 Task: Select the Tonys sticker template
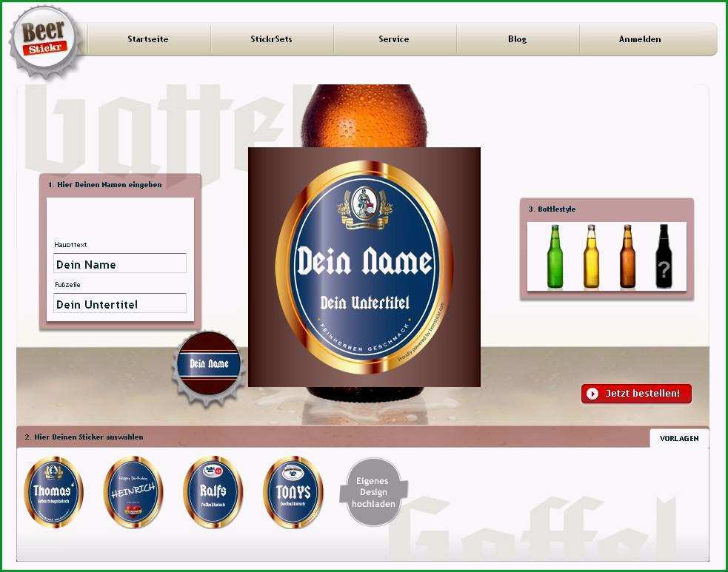293,492
